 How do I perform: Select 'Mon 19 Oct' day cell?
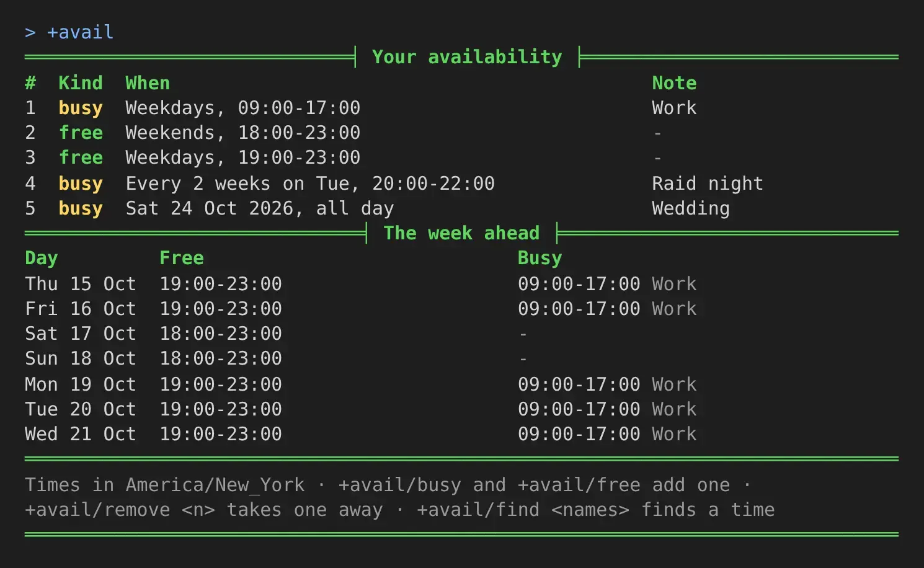tap(81, 384)
